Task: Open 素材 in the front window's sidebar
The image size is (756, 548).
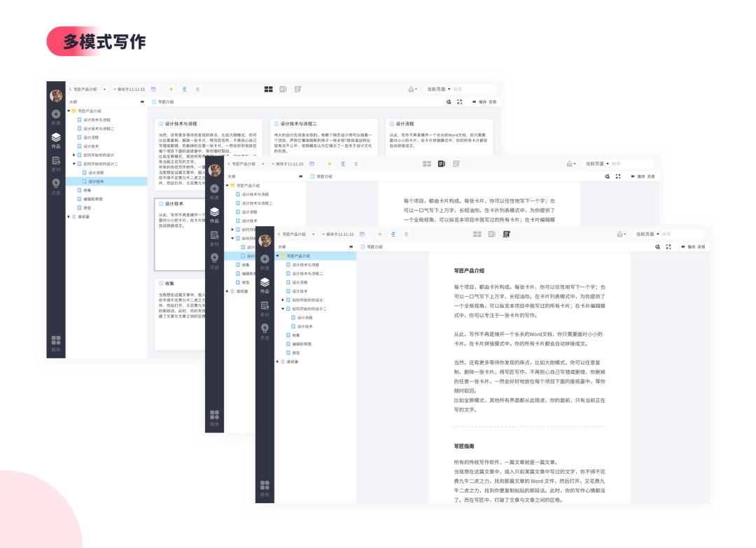Action: (x=265, y=307)
